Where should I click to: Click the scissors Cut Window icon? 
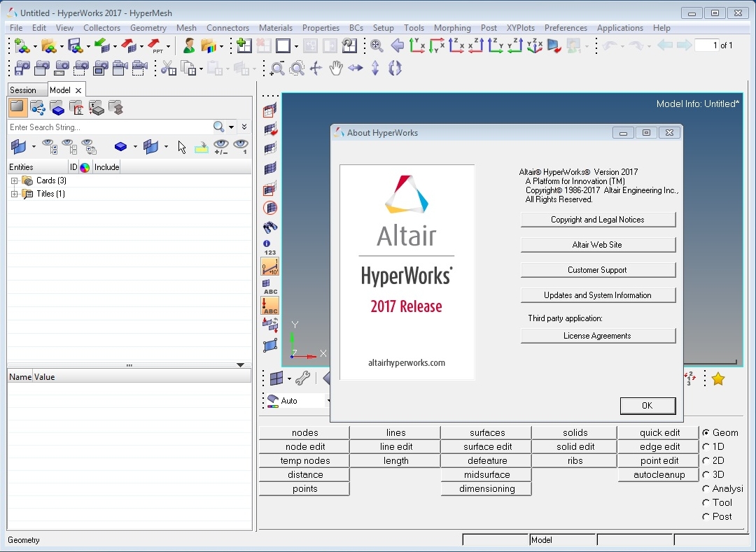coord(168,69)
